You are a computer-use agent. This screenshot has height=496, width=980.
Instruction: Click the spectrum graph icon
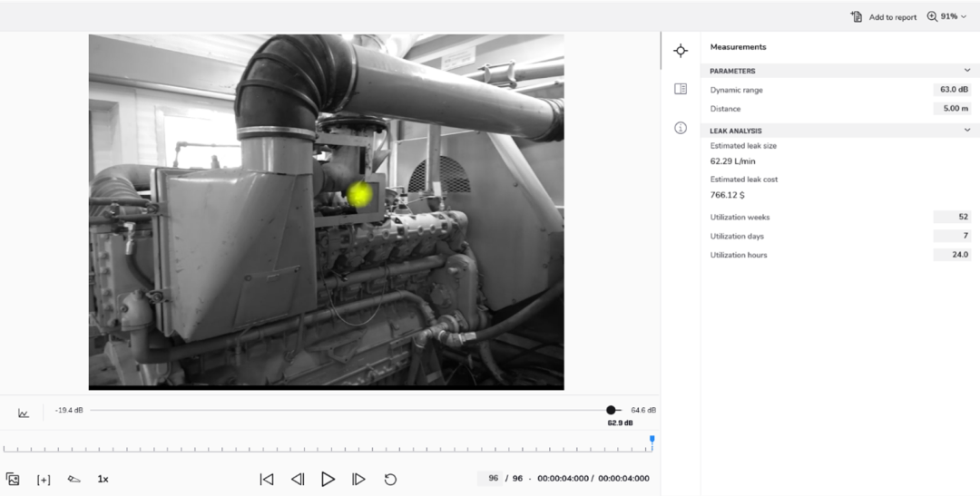(24, 413)
